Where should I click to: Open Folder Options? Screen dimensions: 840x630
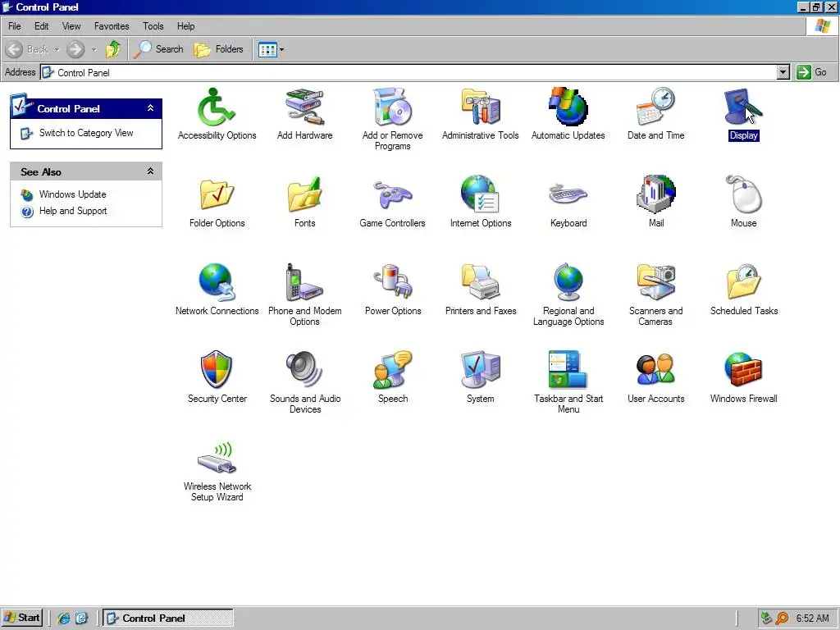(x=217, y=194)
